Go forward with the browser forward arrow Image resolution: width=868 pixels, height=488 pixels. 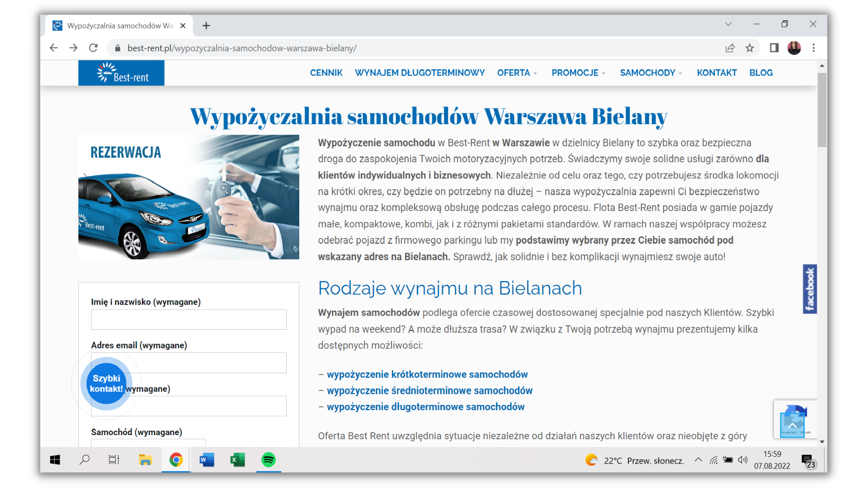click(x=73, y=48)
